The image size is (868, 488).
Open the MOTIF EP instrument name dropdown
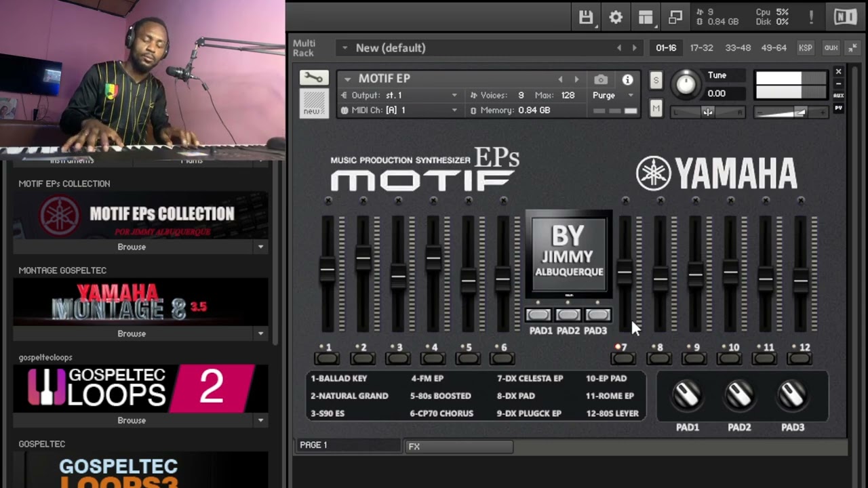pyautogui.click(x=347, y=79)
